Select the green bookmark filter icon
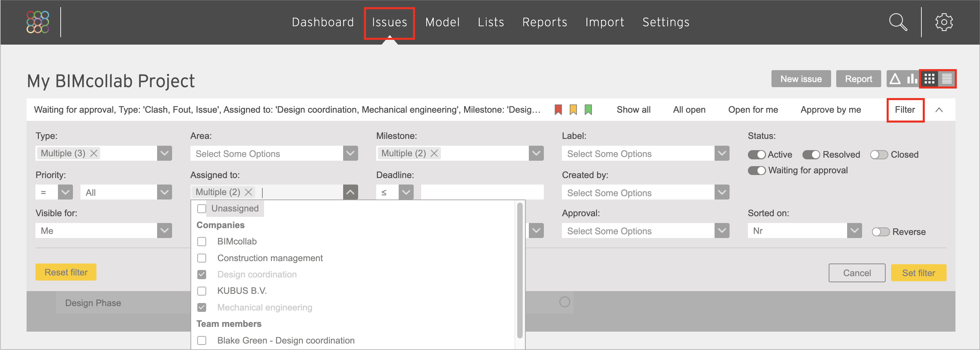This screenshot has height=350, width=980. [588, 110]
